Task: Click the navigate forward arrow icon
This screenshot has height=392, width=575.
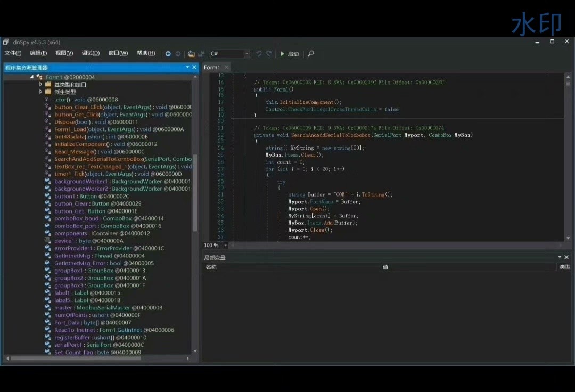Action: (x=178, y=54)
